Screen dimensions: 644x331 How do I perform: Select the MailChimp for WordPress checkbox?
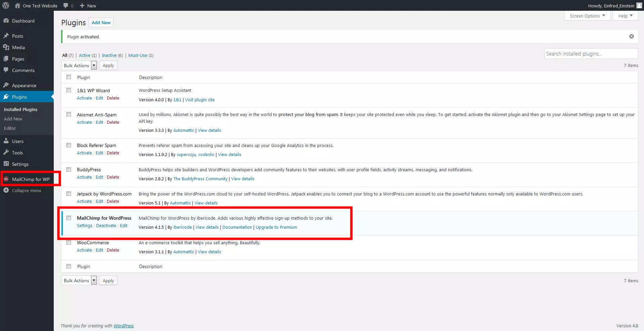[69, 218]
